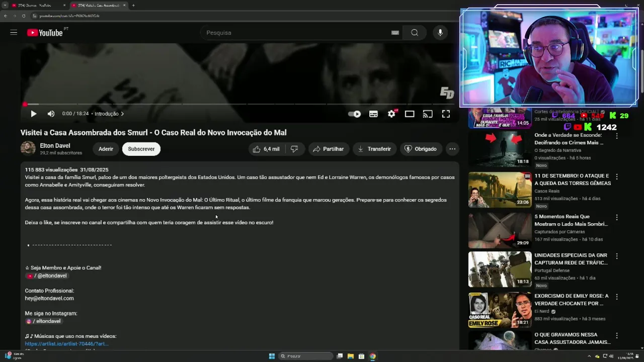Viewport: 644px width, 362px height.
Task: Switch to the first YouTube browser tab
Action: pos(38,5)
